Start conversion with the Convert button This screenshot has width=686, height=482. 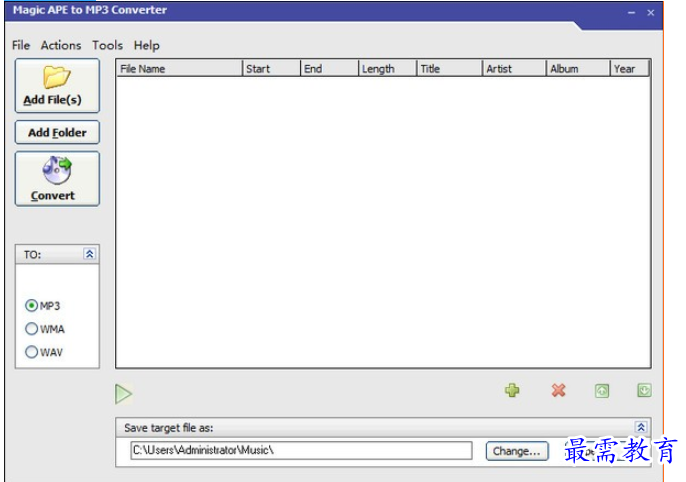(57, 179)
